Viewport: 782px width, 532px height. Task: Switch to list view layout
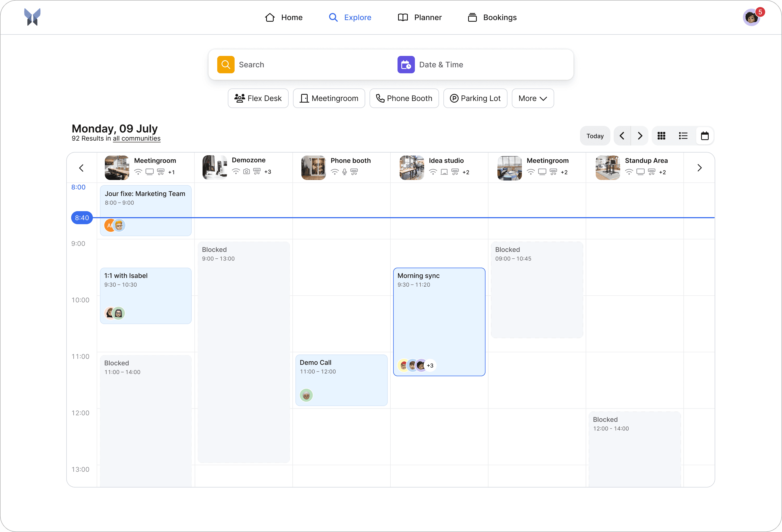pyautogui.click(x=683, y=135)
